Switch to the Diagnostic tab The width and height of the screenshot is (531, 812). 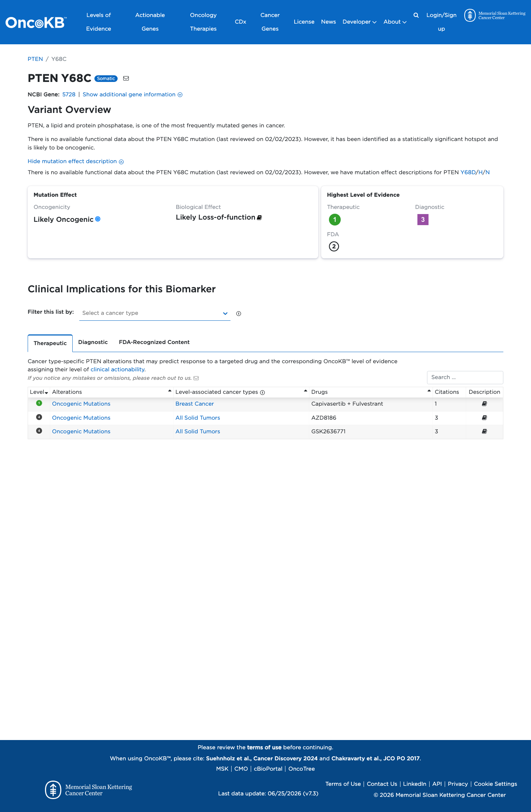point(93,342)
